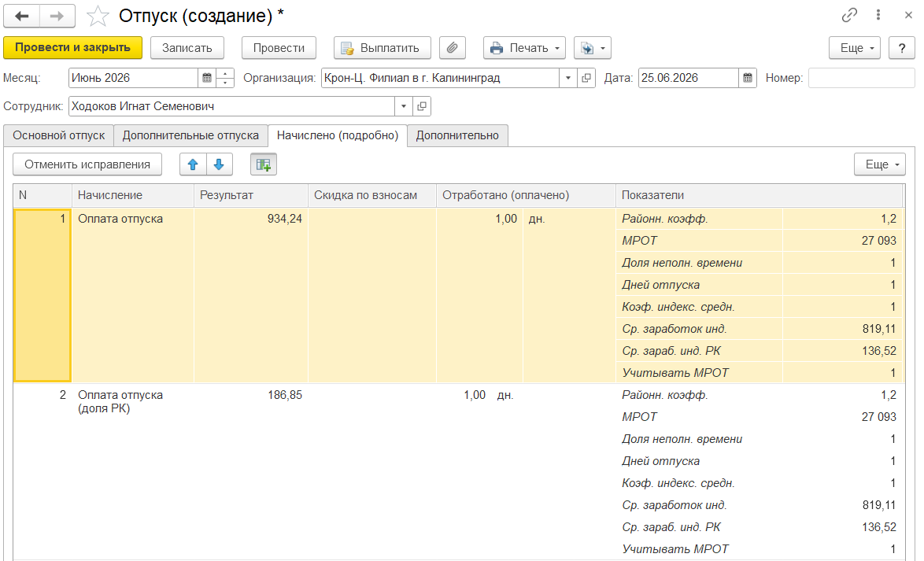Click the Отменить исправления button
924x561 pixels.
[x=87, y=164]
